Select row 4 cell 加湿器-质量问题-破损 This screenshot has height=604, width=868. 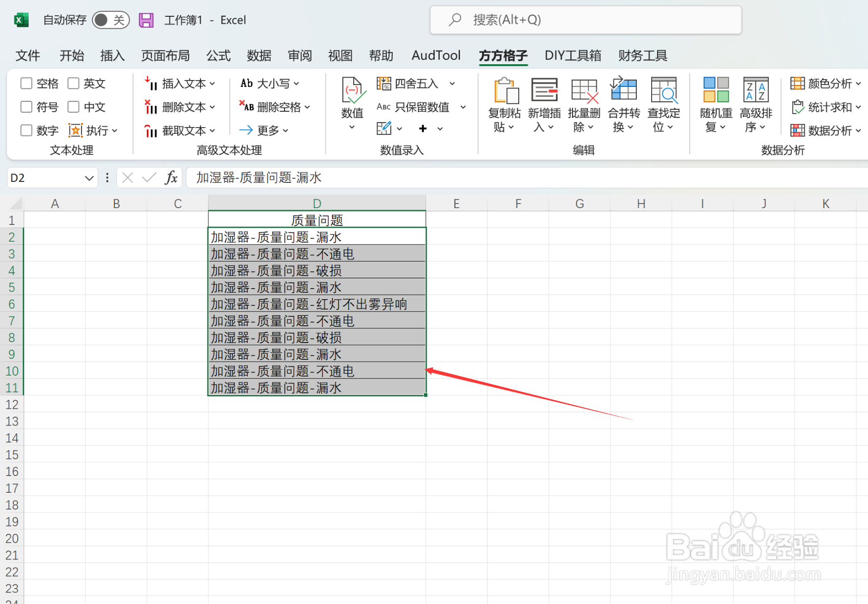[x=317, y=270]
